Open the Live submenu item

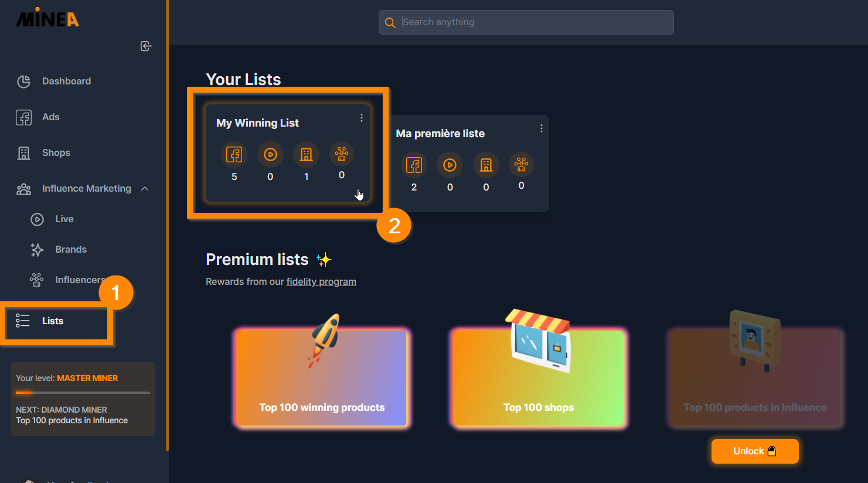[x=64, y=219]
